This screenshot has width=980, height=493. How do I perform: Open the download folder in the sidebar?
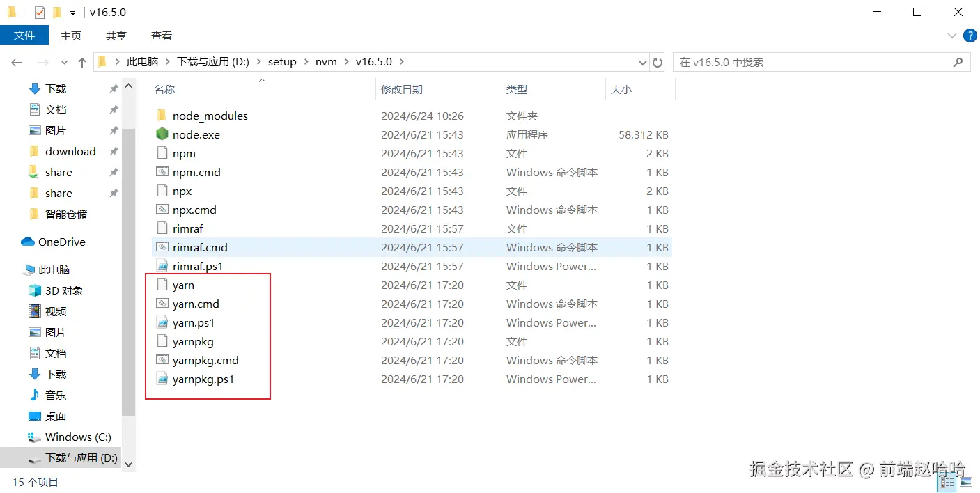point(70,151)
